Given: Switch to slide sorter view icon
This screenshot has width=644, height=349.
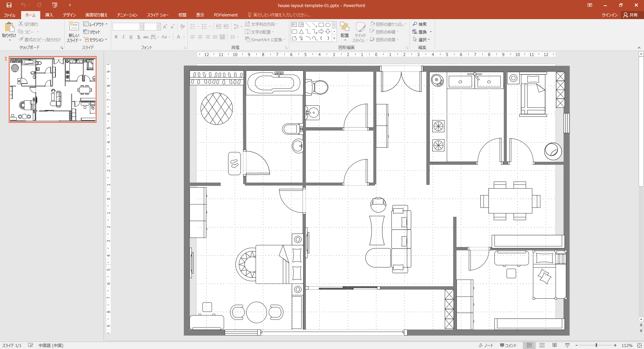Looking at the screenshot, I should (542, 345).
